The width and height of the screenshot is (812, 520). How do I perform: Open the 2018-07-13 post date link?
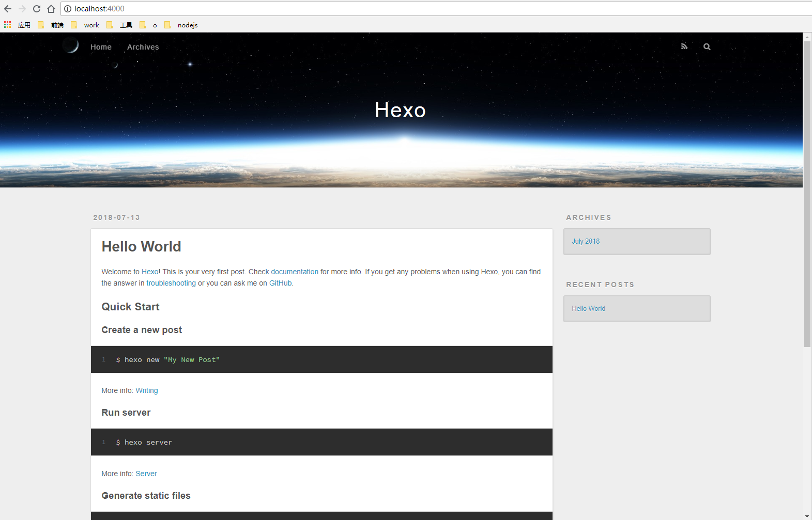pos(117,217)
